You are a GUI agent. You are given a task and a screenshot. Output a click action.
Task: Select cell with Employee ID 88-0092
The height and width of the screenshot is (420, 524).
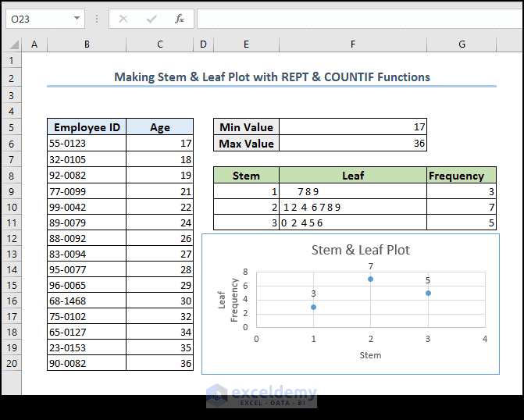point(87,238)
